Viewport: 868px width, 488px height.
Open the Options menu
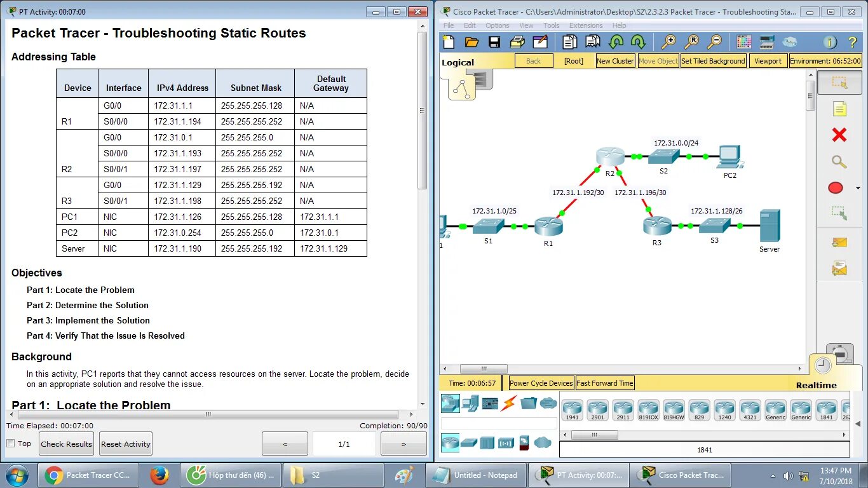[498, 25]
